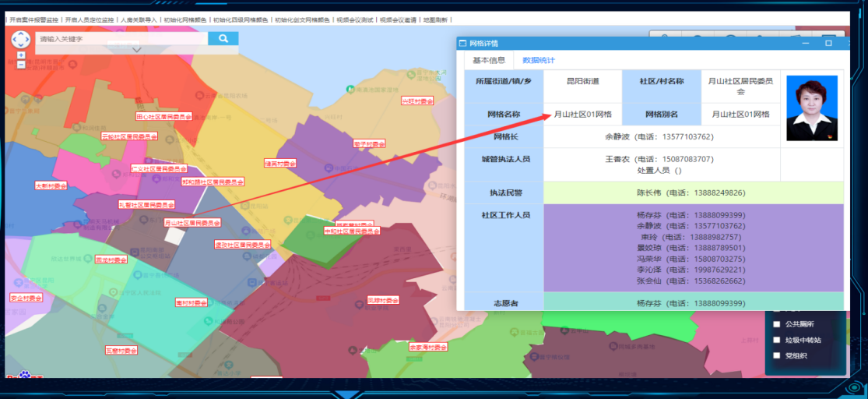Toggle the 党组织 layer checkbox
Screen dimensions: 868x399
tap(776, 355)
